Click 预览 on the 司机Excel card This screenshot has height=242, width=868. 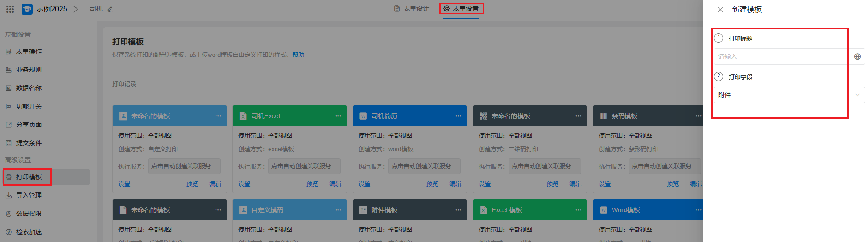pos(312,184)
